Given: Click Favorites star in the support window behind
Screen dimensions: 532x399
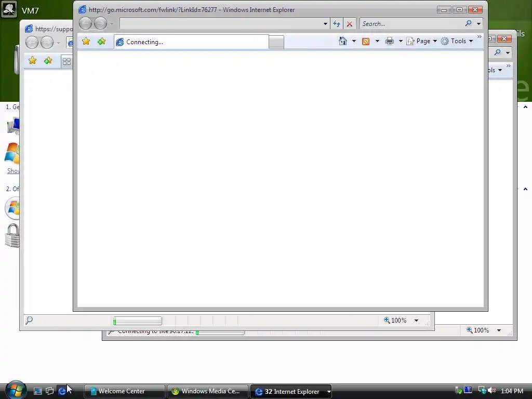Looking at the screenshot, I should tap(33, 61).
